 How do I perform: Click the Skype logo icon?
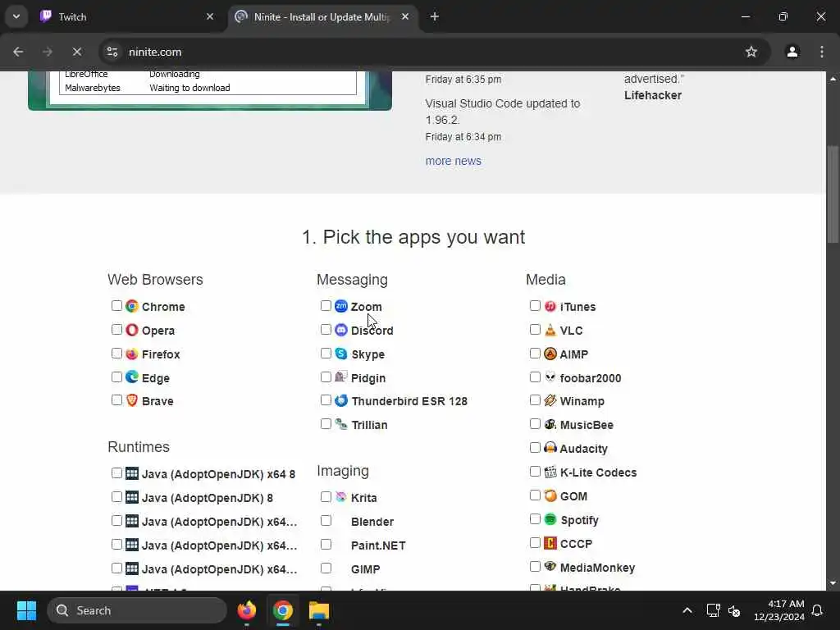[341, 354]
